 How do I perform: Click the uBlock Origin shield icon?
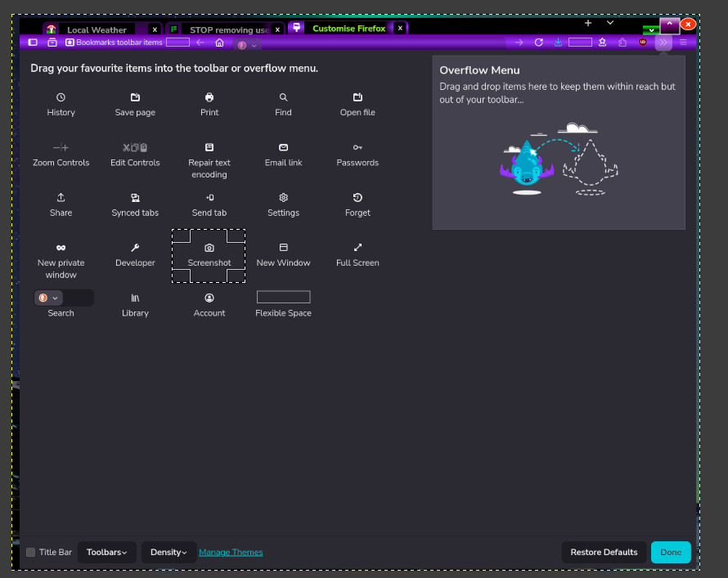click(x=643, y=43)
